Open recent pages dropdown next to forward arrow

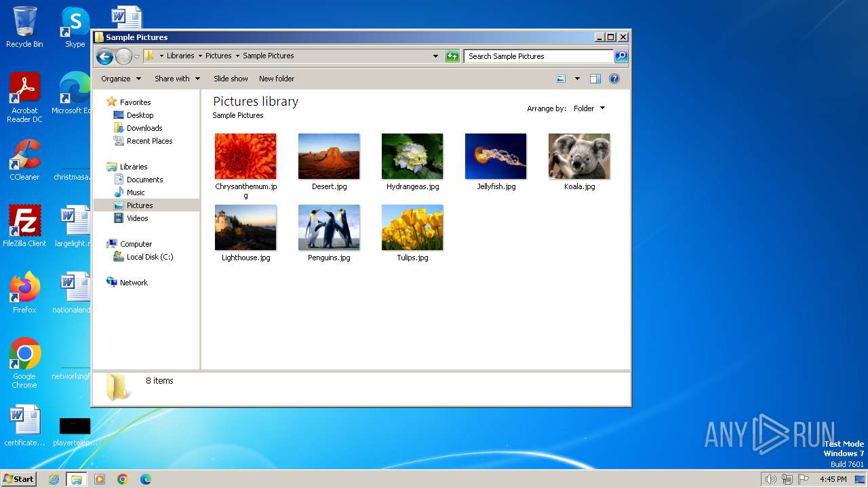pos(137,56)
